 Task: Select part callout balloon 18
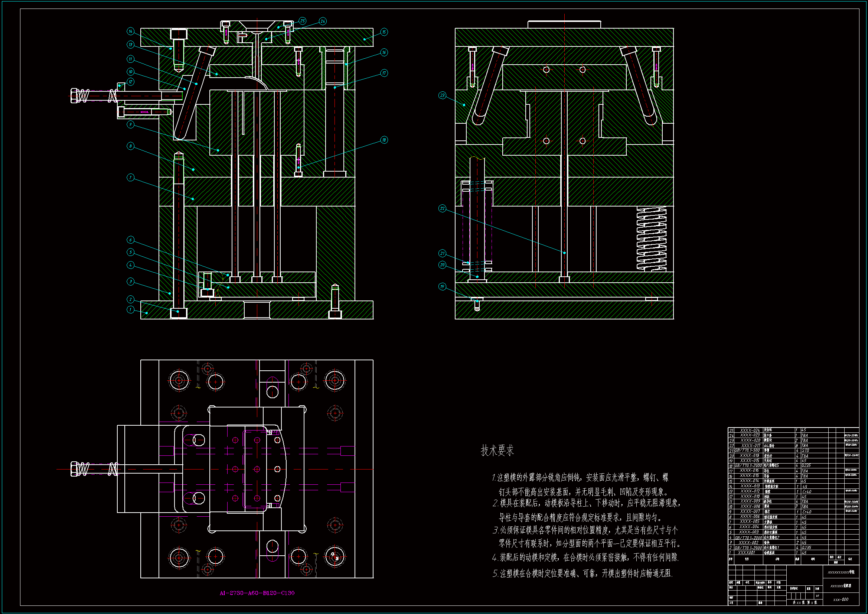point(384,140)
